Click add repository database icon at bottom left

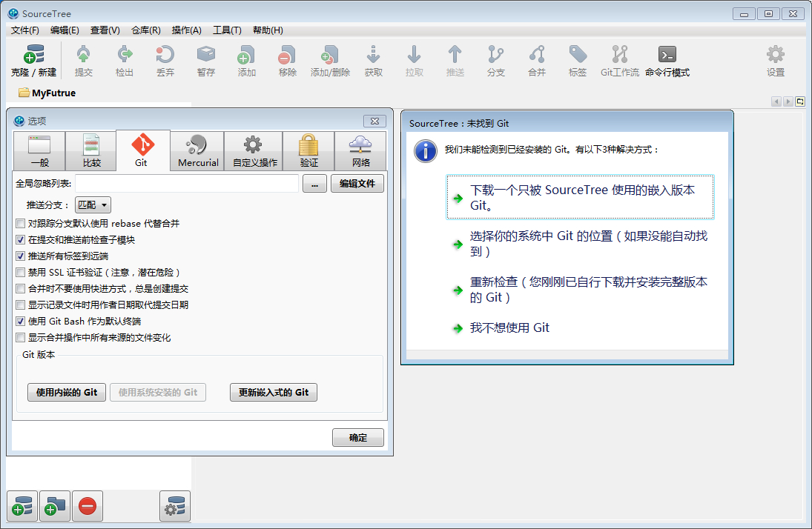22,506
